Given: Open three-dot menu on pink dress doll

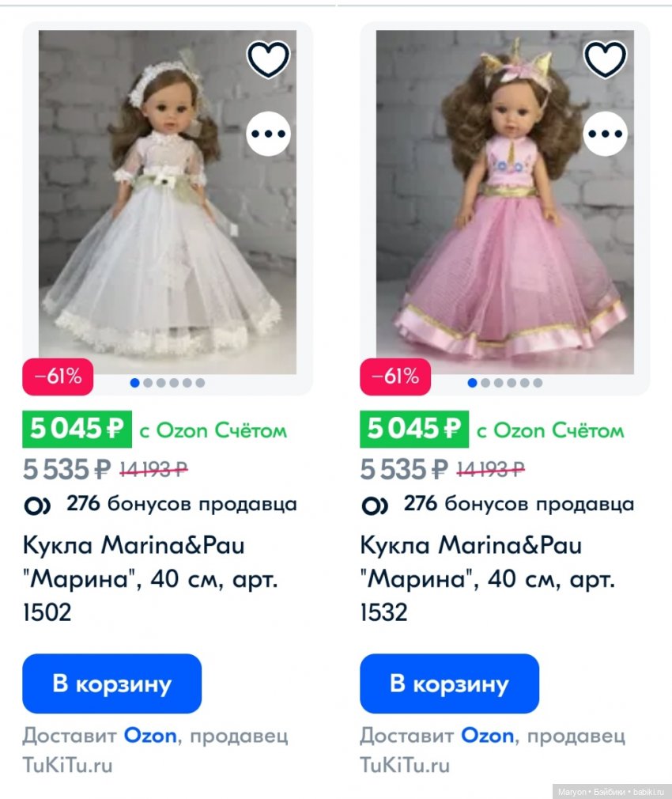Looking at the screenshot, I should [606, 134].
